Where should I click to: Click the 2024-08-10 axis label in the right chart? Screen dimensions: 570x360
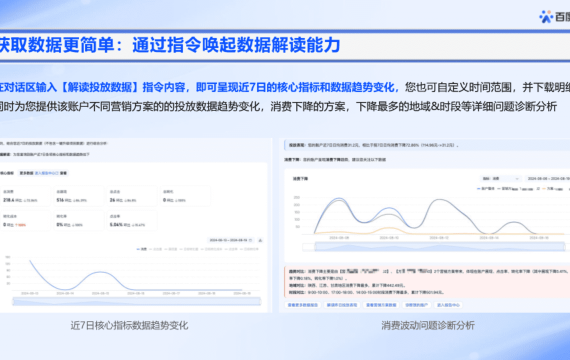pos(389,237)
